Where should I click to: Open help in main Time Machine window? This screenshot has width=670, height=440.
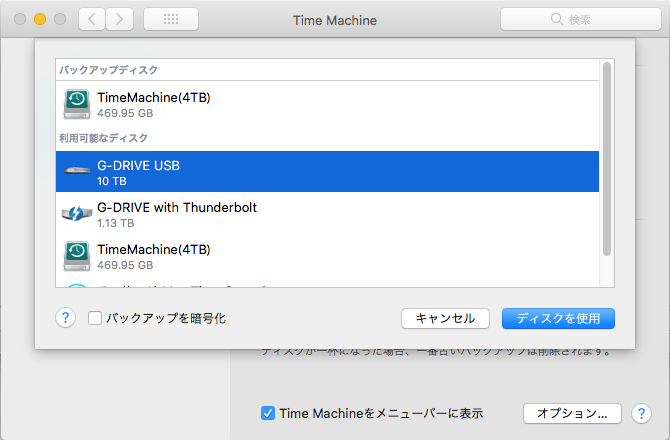tap(641, 413)
